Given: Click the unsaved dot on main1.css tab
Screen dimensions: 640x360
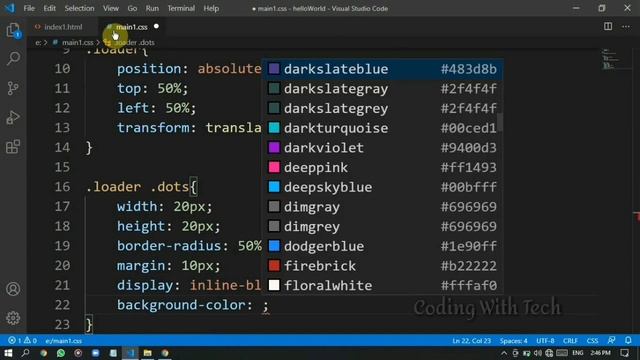Looking at the screenshot, I should click(156, 27).
